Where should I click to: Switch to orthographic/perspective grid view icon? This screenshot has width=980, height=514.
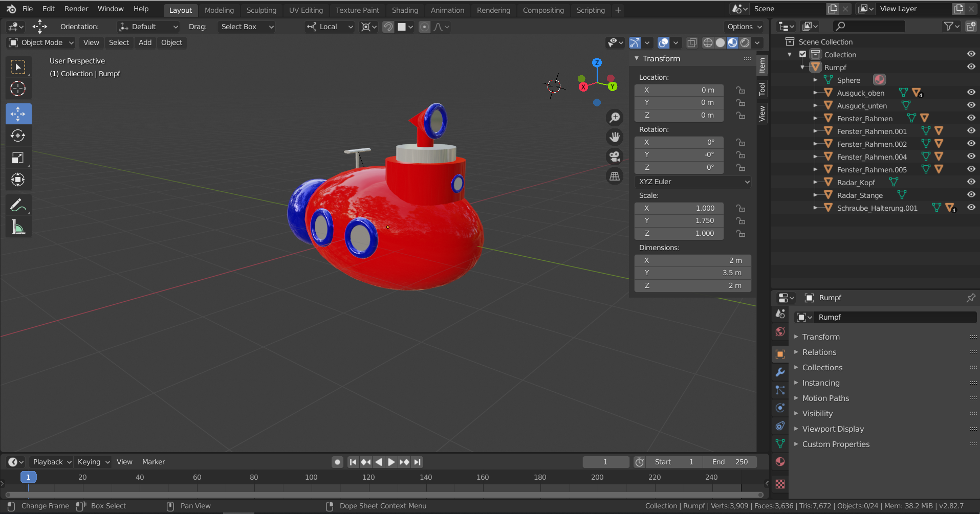tap(615, 176)
